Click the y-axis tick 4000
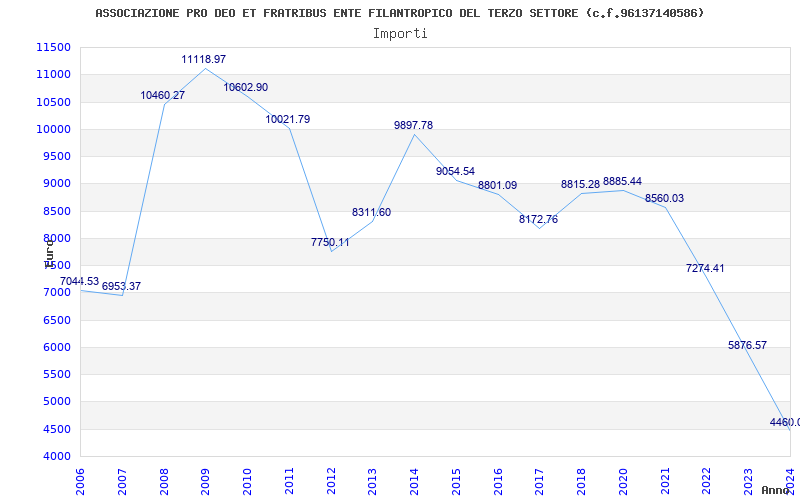The width and height of the screenshot is (800, 500). point(56,457)
